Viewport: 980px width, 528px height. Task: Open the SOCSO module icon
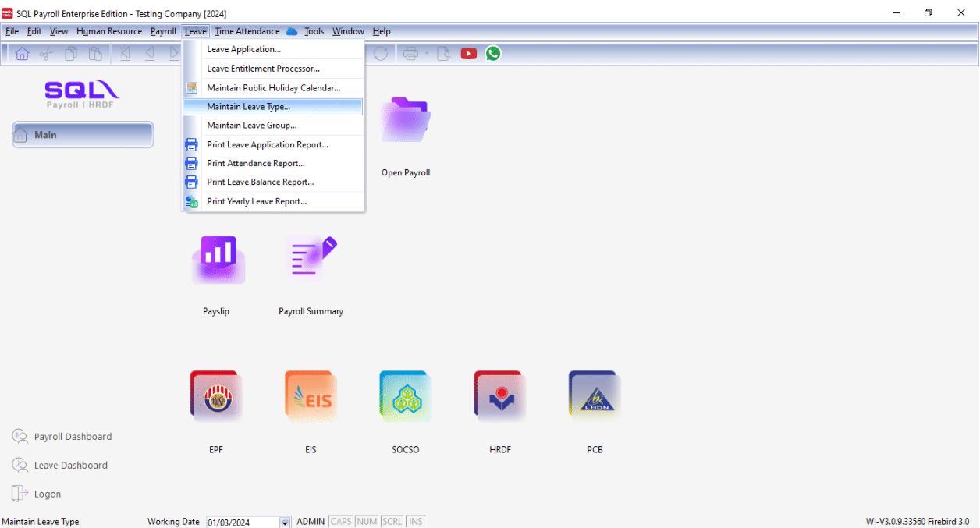pos(405,397)
